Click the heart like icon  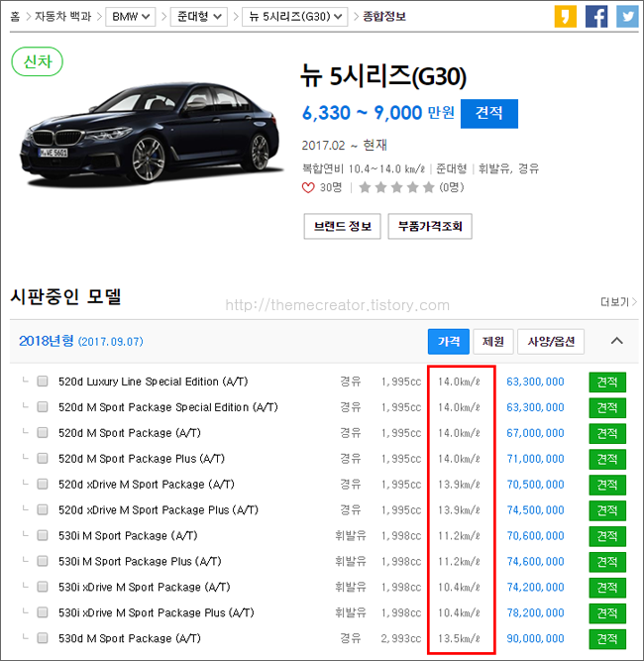(308, 187)
